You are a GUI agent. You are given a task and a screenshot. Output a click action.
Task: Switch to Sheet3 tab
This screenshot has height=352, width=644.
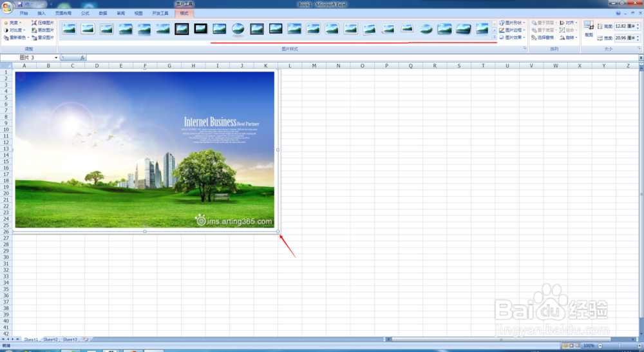pyautogui.click(x=70, y=339)
